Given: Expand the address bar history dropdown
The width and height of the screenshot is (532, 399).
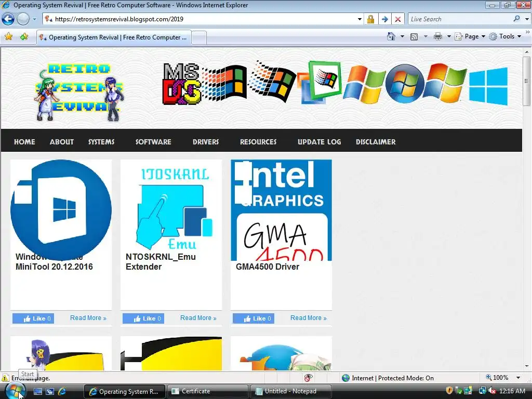Looking at the screenshot, I should [360, 19].
